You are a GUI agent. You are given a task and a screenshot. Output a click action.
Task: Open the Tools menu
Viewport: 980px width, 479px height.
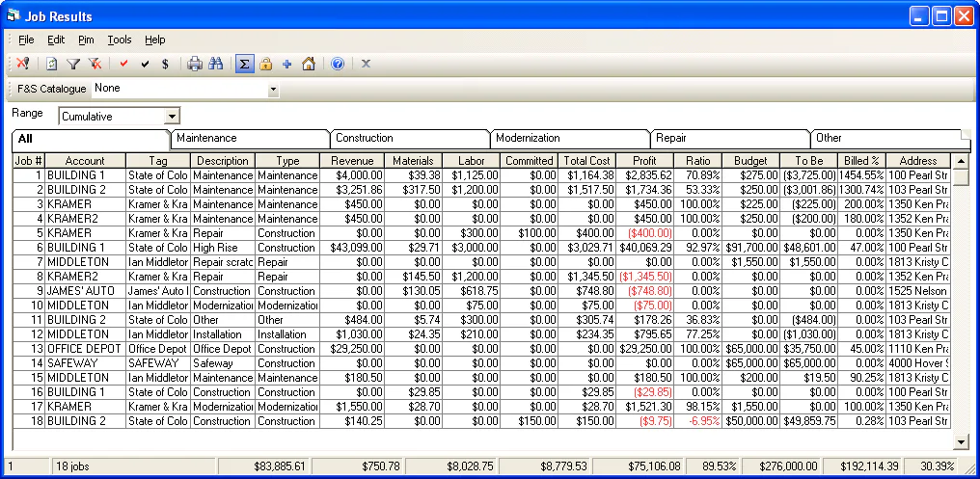pyautogui.click(x=120, y=40)
